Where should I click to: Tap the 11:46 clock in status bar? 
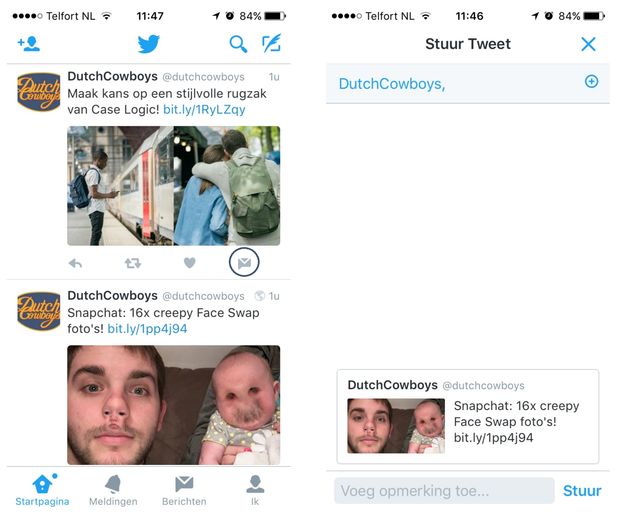point(469,16)
